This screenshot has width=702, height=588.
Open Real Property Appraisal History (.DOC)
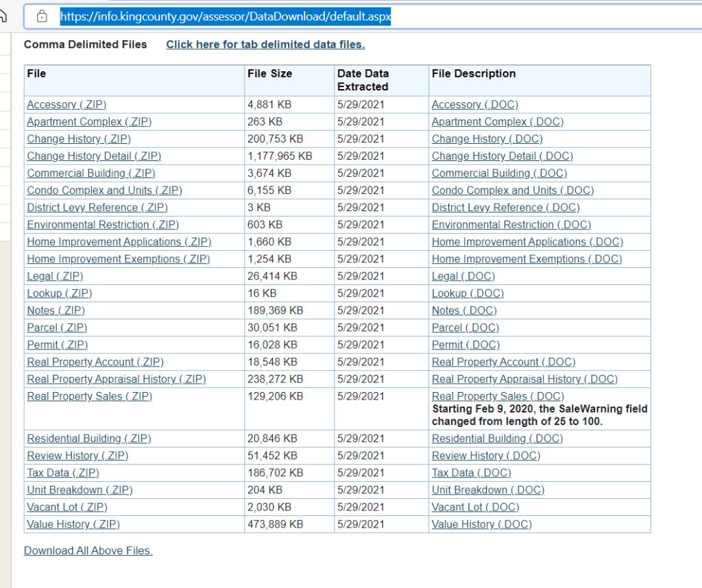(524, 379)
